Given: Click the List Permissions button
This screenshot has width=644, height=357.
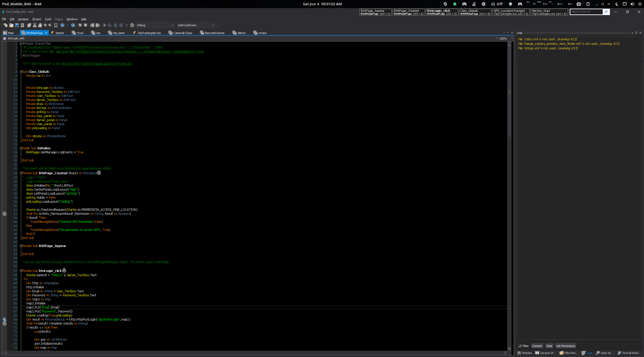Looking at the screenshot, I should [565, 346].
